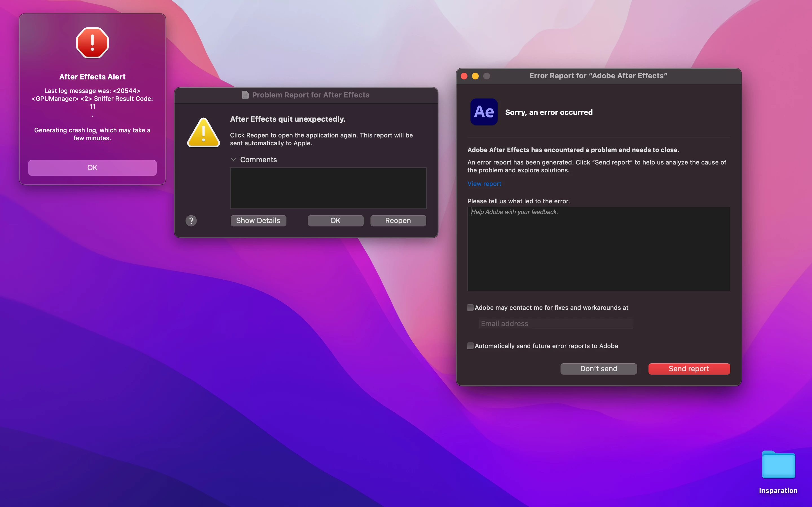Screen dimensions: 812x507
Task: Focus the Email address input field
Action: (x=556, y=323)
